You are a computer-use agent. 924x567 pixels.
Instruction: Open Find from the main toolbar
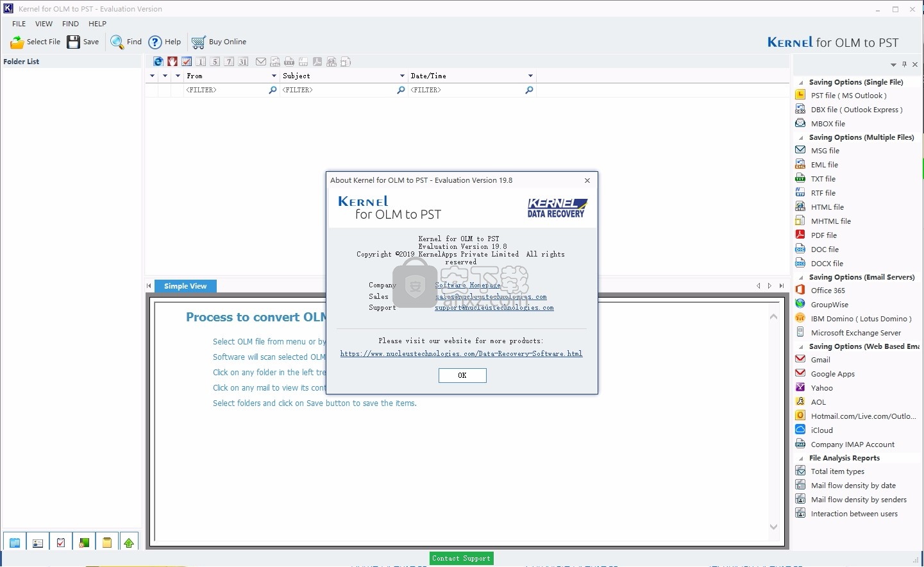click(x=126, y=42)
